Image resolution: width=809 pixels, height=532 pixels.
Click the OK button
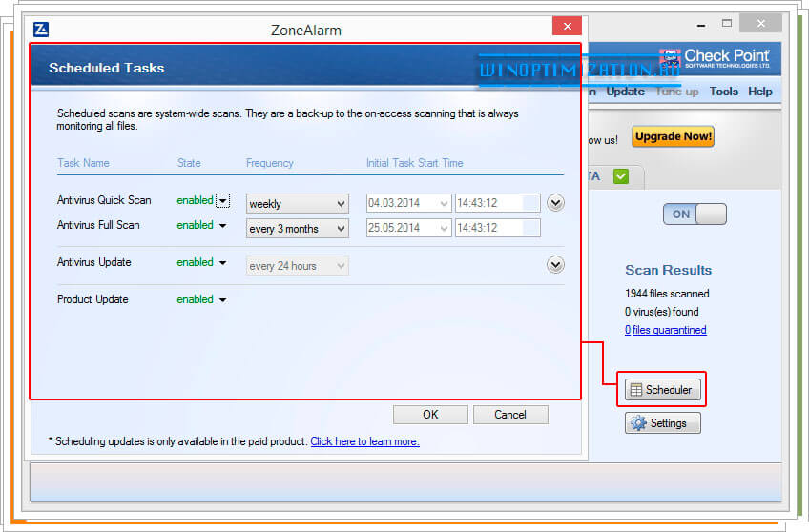430,415
